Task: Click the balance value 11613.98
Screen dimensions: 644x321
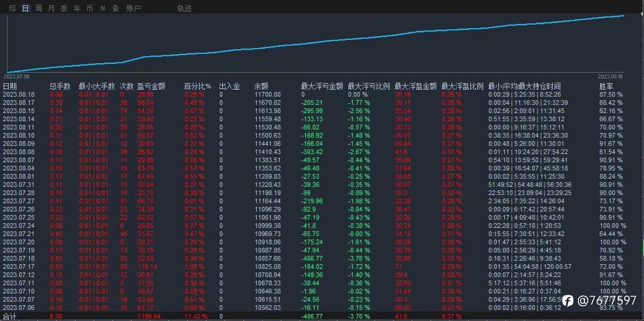Action: point(268,111)
